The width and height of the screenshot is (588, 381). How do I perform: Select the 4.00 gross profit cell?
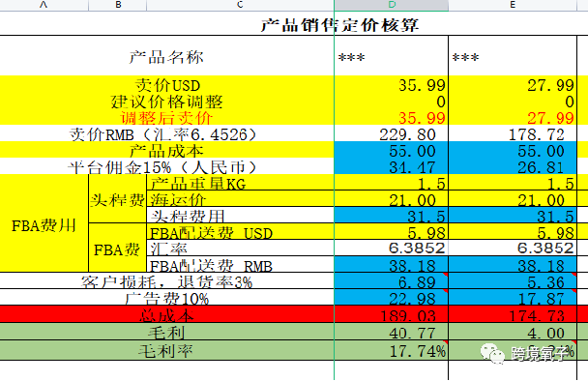[x=513, y=332]
